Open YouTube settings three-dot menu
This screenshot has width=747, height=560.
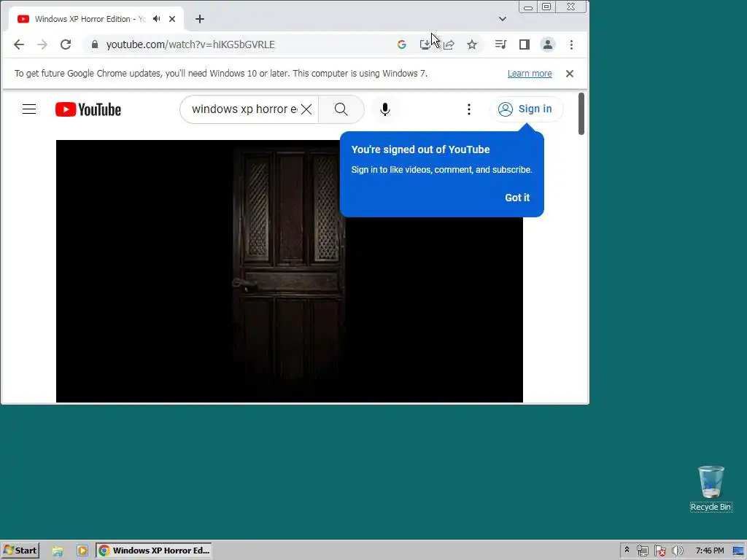(469, 109)
